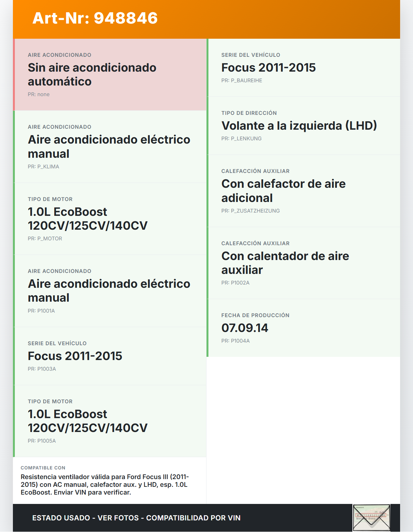Screen dimensions: 413x532
Task: Click the 'PR: P_ZUSATZHEIZUNG' code label
Action: click(250, 211)
